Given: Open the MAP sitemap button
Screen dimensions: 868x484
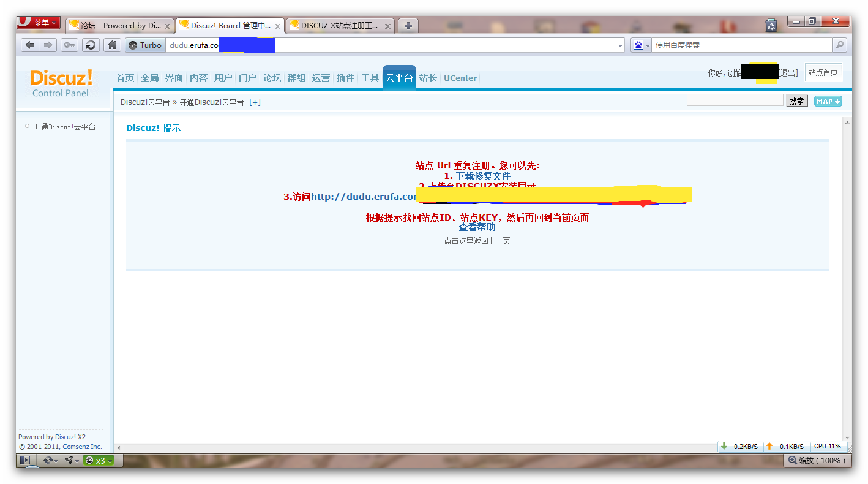Looking at the screenshot, I should tap(828, 101).
